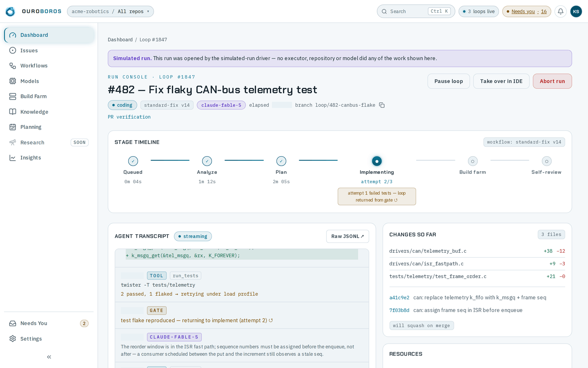588x368 pixels.
Task: Copy the branch name loop/482-canbus-flake
Action: coord(382,105)
